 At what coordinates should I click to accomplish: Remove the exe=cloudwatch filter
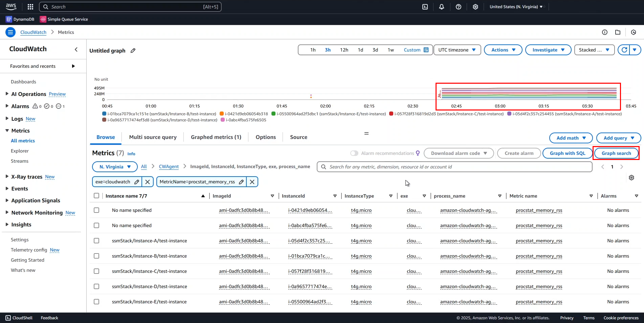click(x=148, y=182)
